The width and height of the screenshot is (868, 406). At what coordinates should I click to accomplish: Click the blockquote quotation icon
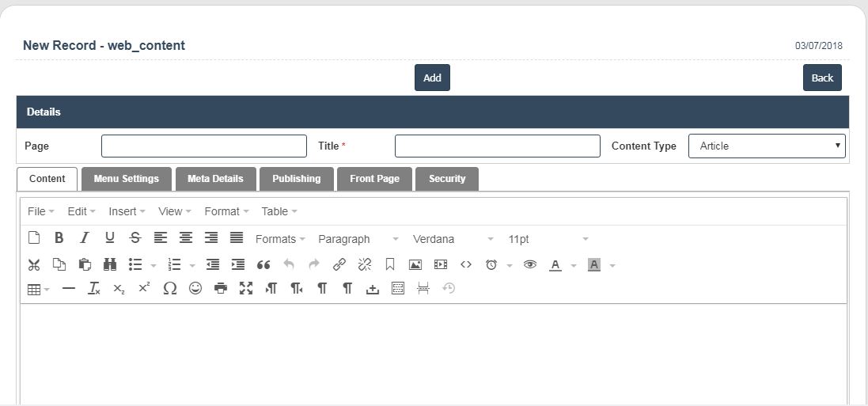[x=263, y=264]
